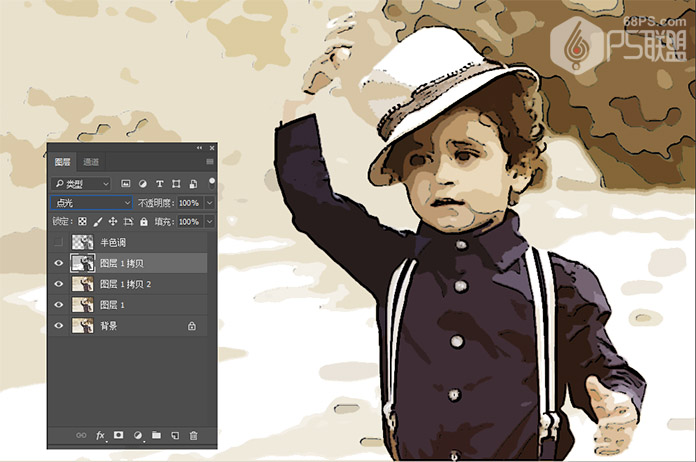Open the fx layer style menu

100,435
